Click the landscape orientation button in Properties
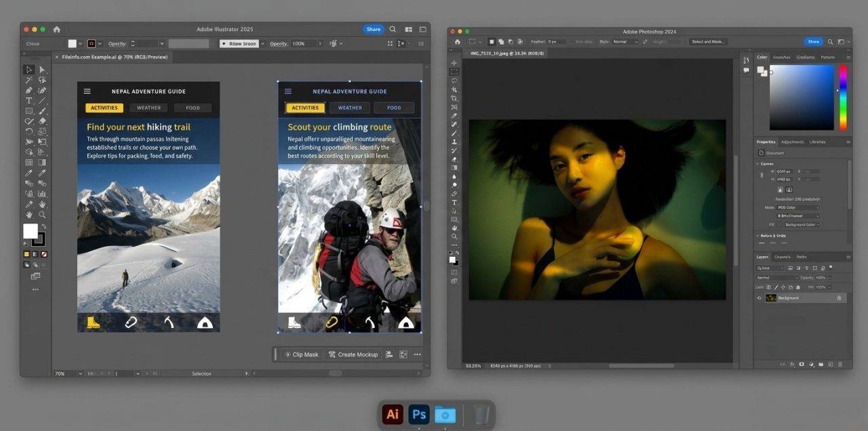Viewport: 868px width, 431px height. point(790,190)
